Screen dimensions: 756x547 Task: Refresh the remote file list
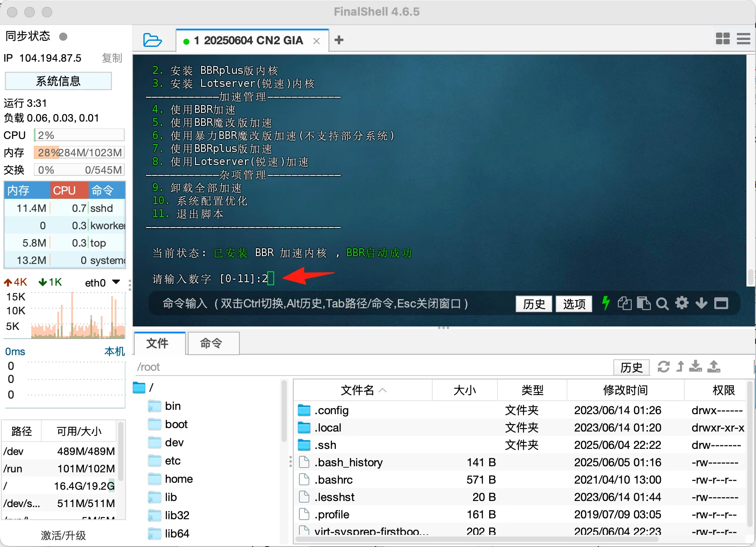point(663,367)
